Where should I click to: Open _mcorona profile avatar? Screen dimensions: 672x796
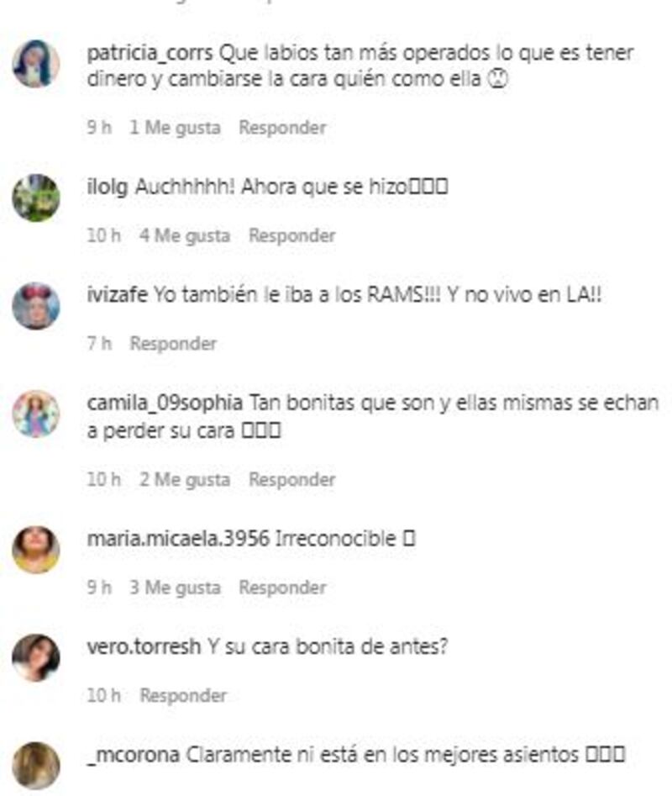[36, 766]
